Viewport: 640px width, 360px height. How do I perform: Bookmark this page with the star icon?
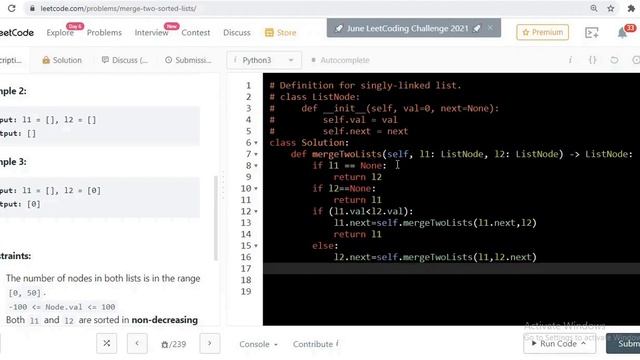(611, 8)
